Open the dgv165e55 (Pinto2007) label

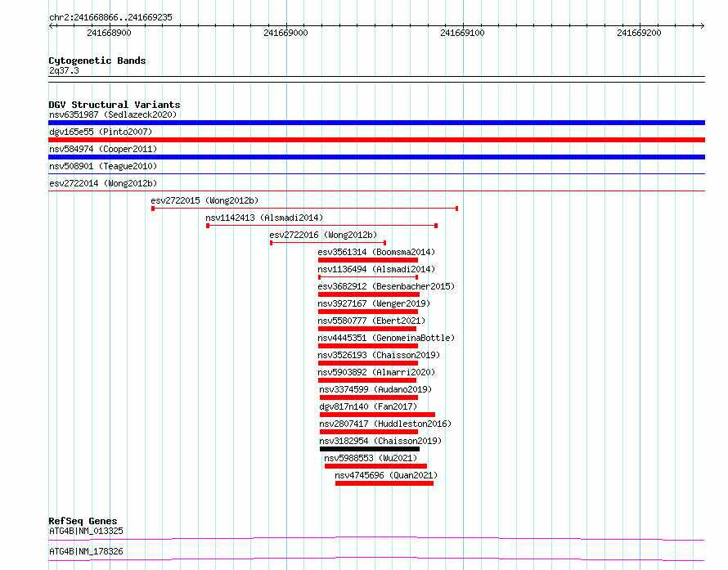tap(101, 132)
